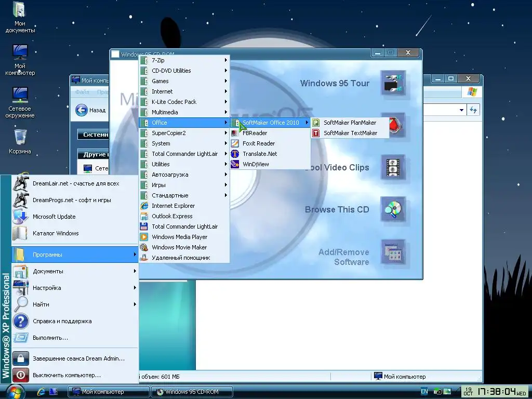
Task: Expand the Автозагрузка submenu
Action: (184, 175)
